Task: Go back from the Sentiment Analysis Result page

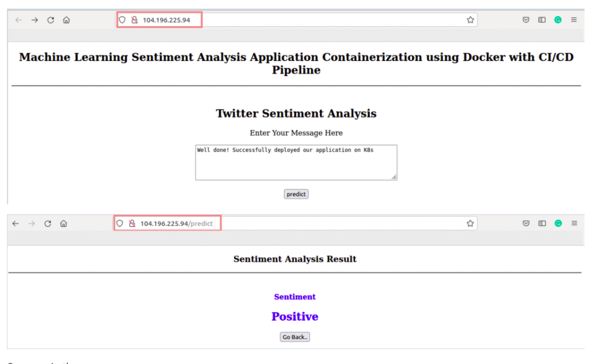Action: coord(15,224)
